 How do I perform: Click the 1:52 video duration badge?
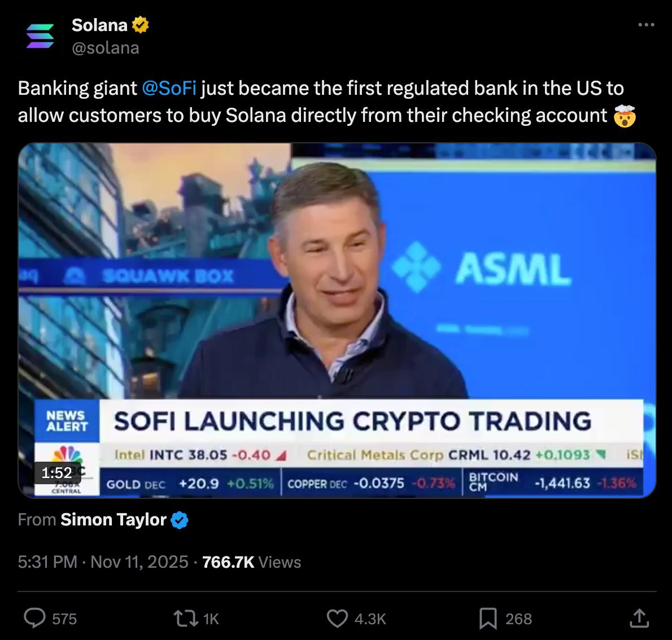pos(57,473)
